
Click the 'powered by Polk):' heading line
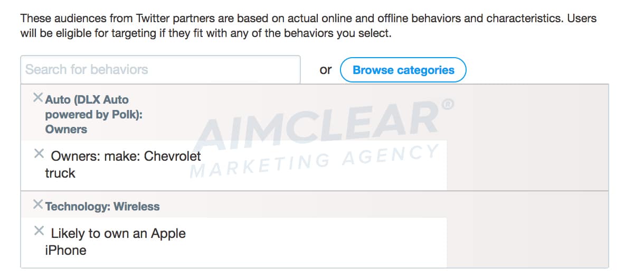tap(94, 114)
